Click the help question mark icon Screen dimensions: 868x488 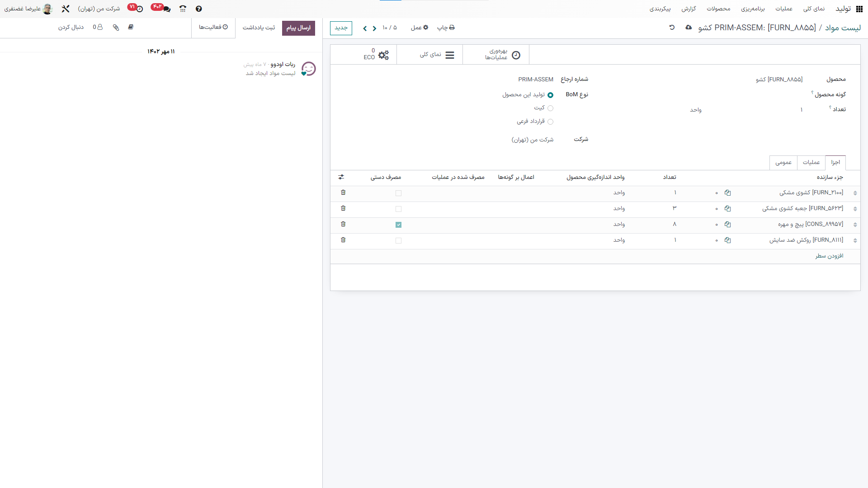198,9
